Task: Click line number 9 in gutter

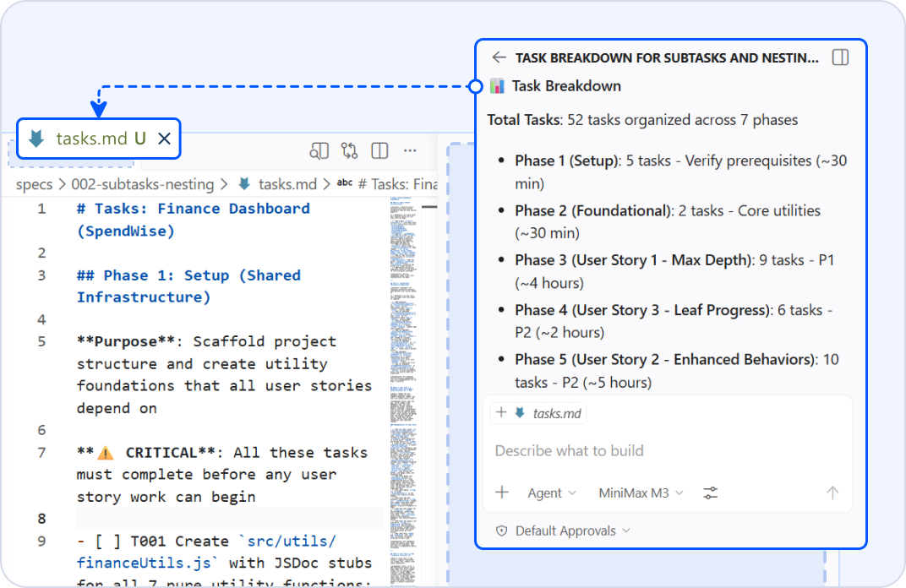Action: [41, 542]
